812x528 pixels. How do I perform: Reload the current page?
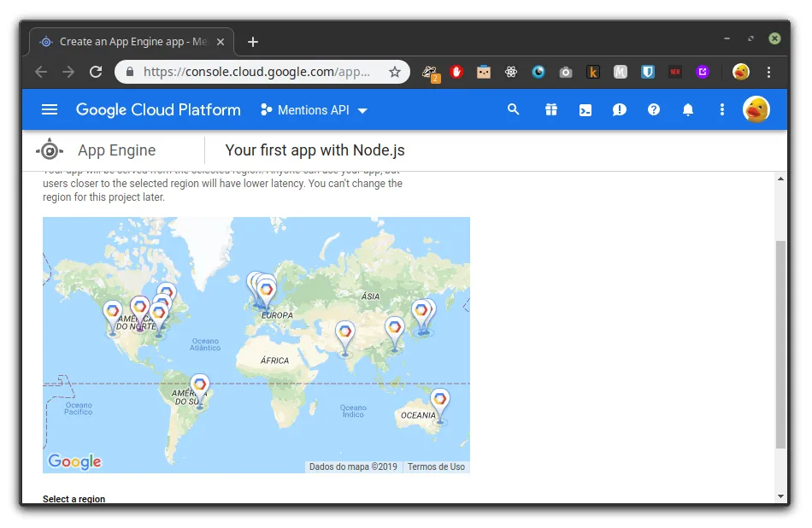click(x=96, y=72)
